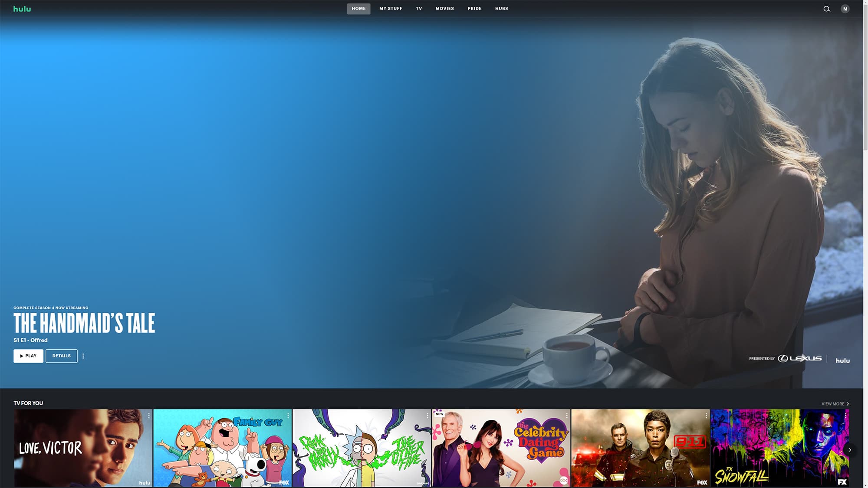Open search with the magnifier icon
This screenshot has height=488, width=868.
click(827, 9)
